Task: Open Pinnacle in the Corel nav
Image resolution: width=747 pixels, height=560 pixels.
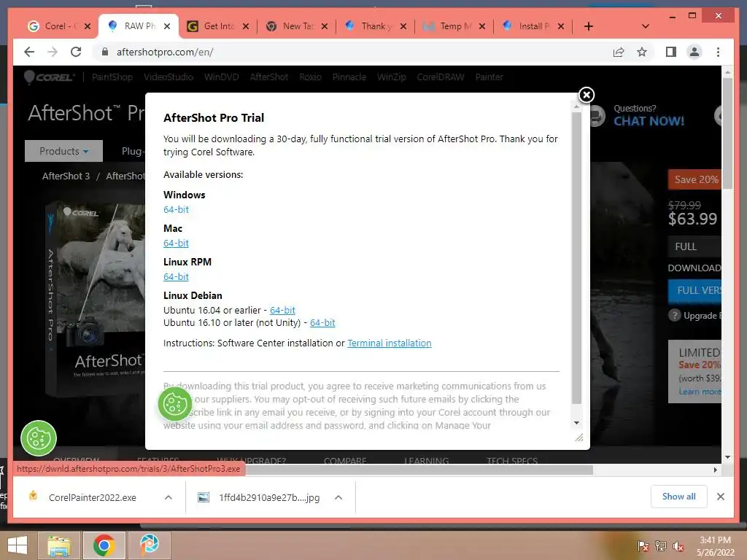Action: [x=349, y=77]
